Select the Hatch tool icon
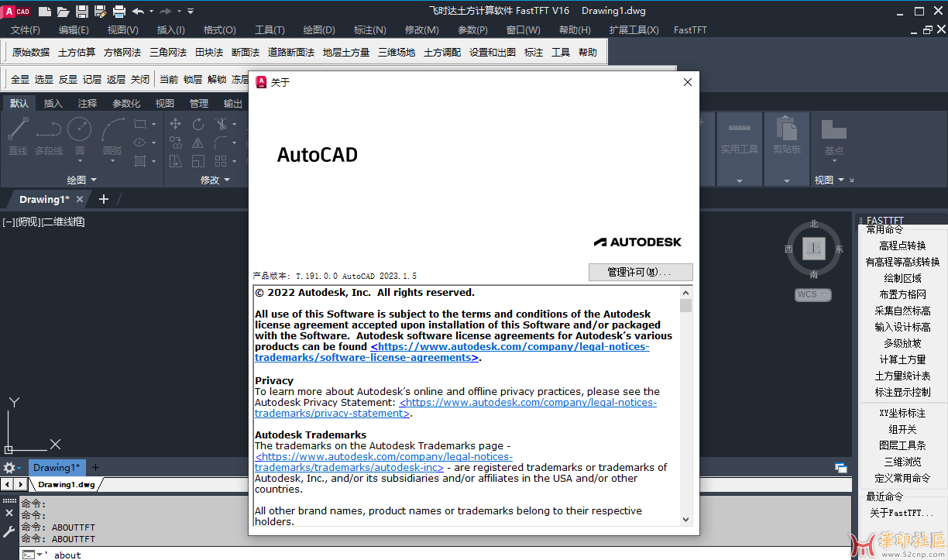This screenshot has height=560, width=948. [x=140, y=161]
